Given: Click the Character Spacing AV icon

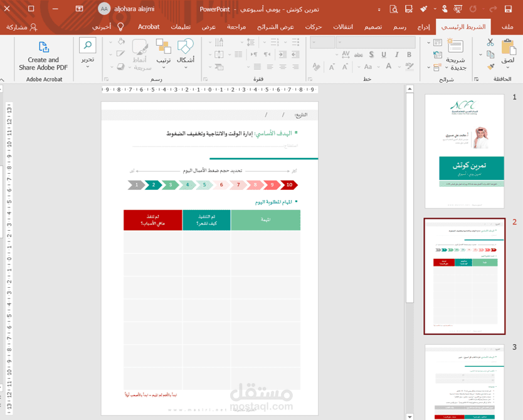Looking at the screenshot, I should click(x=346, y=55).
